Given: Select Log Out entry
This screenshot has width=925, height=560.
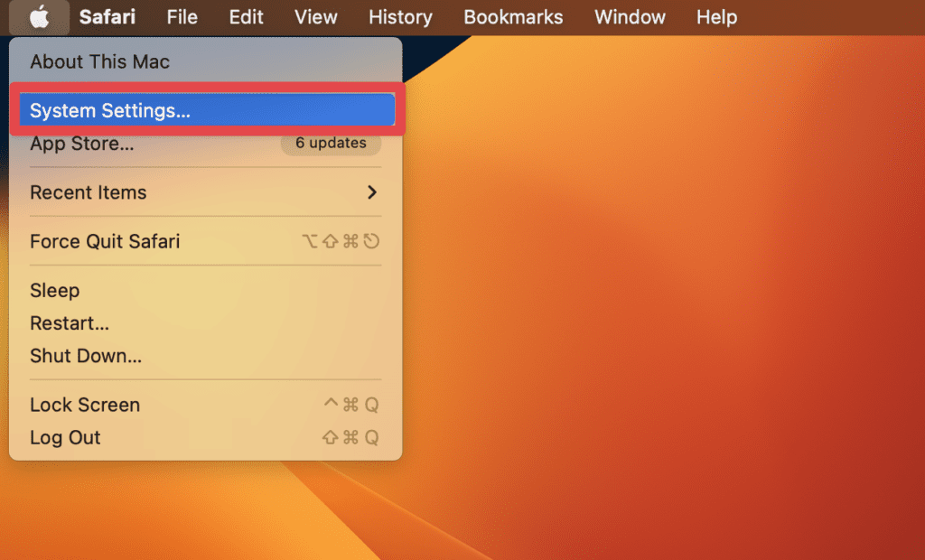Looking at the screenshot, I should tap(205, 438).
